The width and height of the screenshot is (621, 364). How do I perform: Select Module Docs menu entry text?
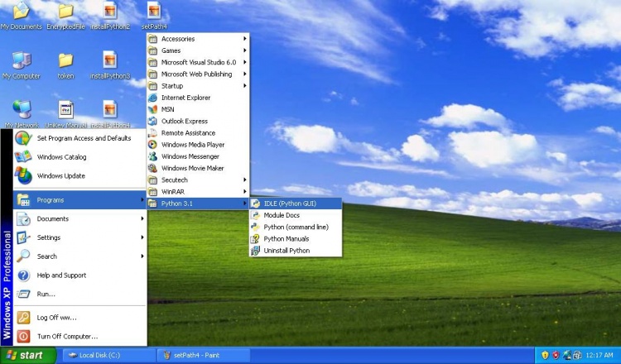282,215
